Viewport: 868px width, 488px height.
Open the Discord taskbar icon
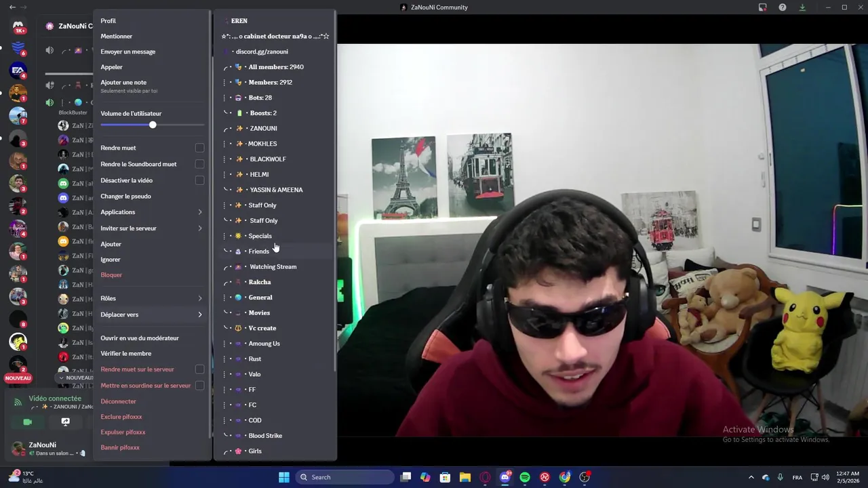[x=505, y=477]
